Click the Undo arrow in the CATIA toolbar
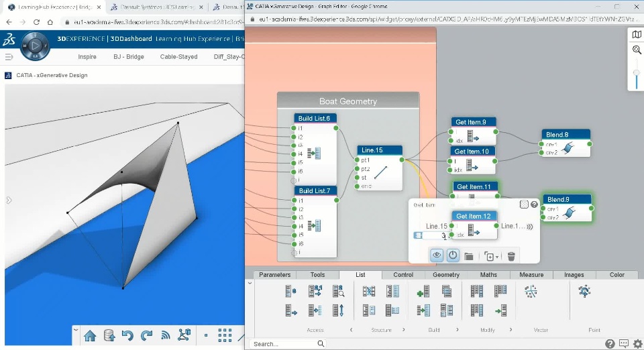This screenshot has width=644, height=350. [x=127, y=335]
